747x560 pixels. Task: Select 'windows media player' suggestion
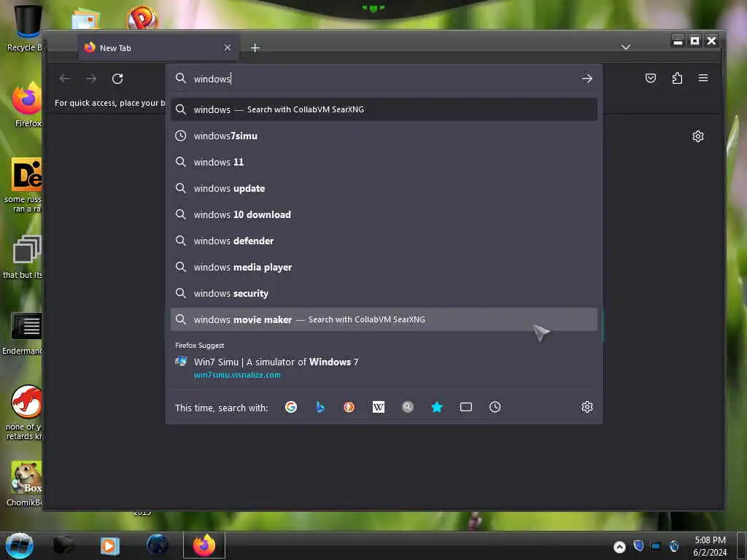[x=384, y=267]
